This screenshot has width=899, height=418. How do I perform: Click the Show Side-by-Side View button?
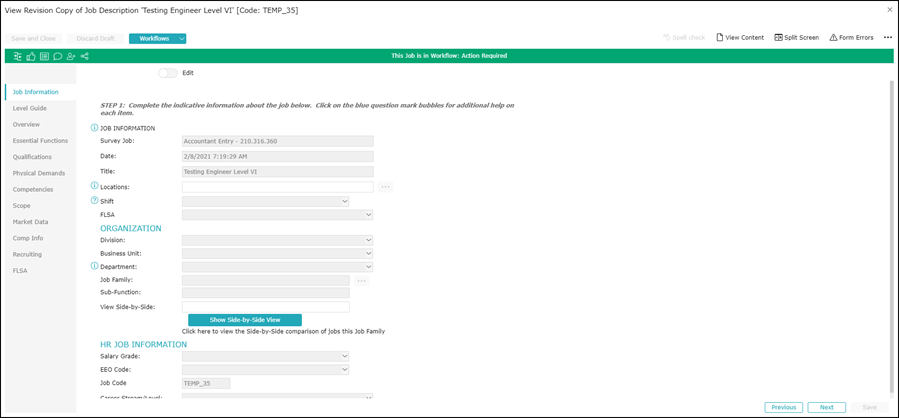(245, 320)
